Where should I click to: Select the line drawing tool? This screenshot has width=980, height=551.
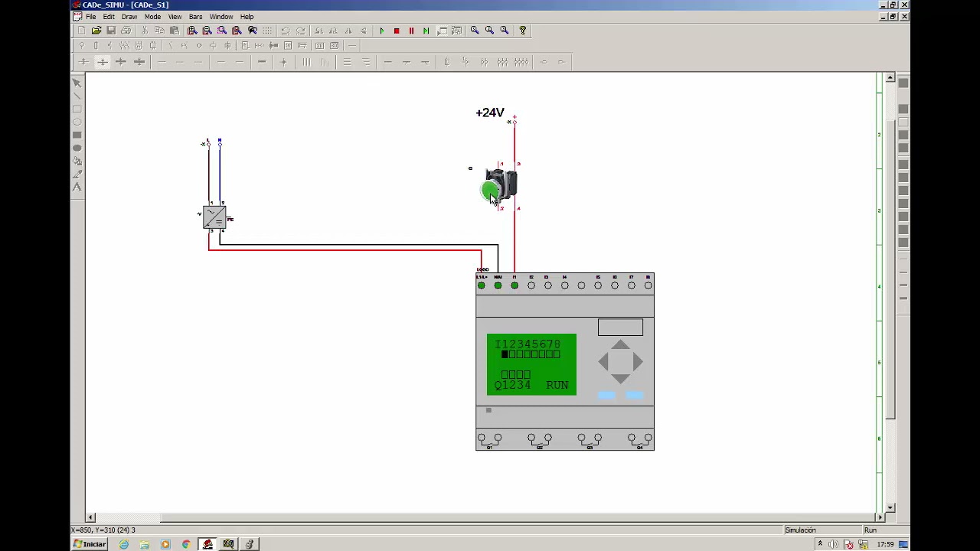(77, 96)
